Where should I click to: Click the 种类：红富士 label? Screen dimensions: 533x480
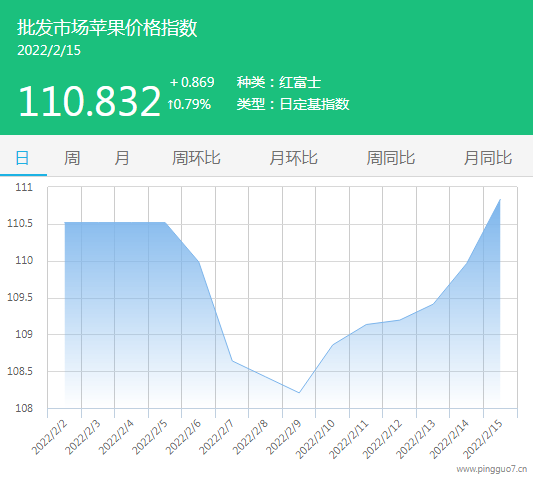pyautogui.click(x=279, y=83)
